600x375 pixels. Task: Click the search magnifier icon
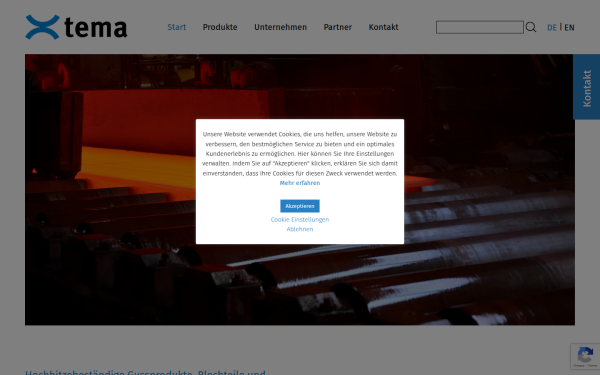pyautogui.click(x=531, y=27)
